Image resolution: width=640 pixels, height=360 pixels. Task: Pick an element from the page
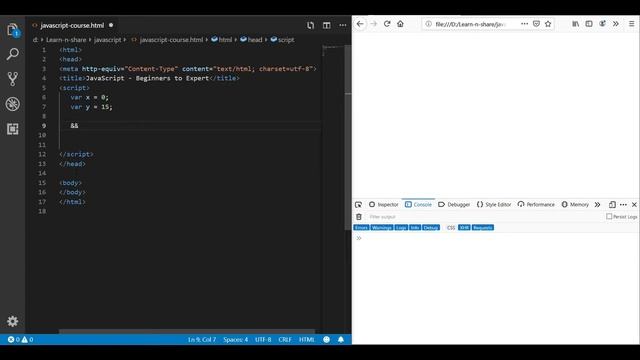click(358, 204)
